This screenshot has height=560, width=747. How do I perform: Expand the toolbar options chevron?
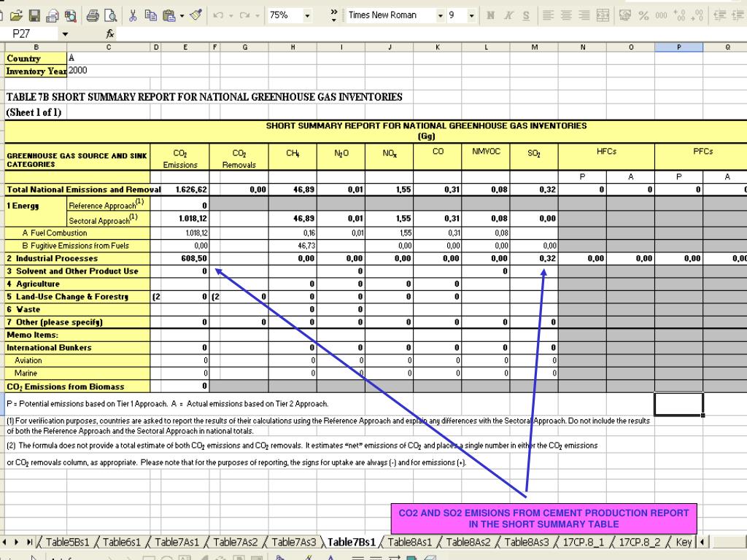[x=333, y=16]
